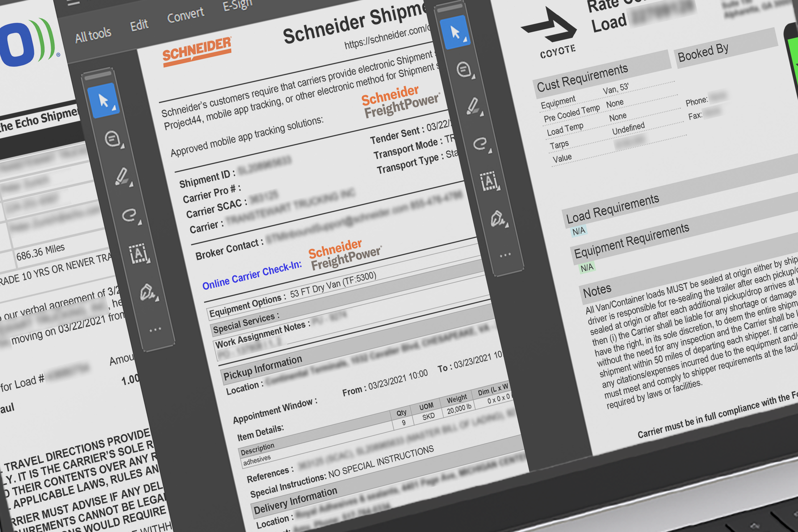Click FreightPower logo under approved tracking solutions
This screenshot has height=532, width=798.
pyautogui.click(x=401, y=101)
